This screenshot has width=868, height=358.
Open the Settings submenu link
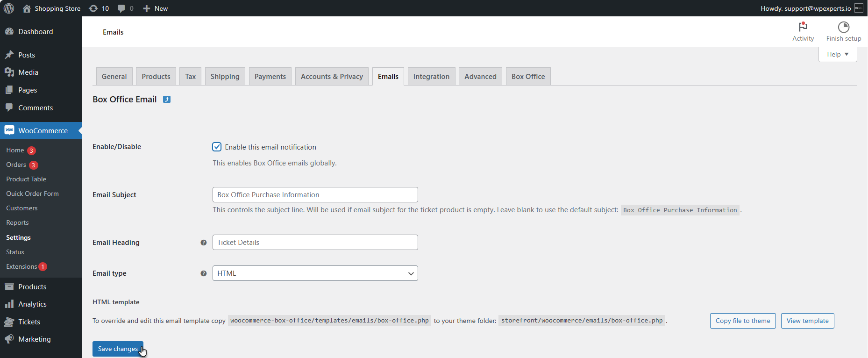(19, 237)
